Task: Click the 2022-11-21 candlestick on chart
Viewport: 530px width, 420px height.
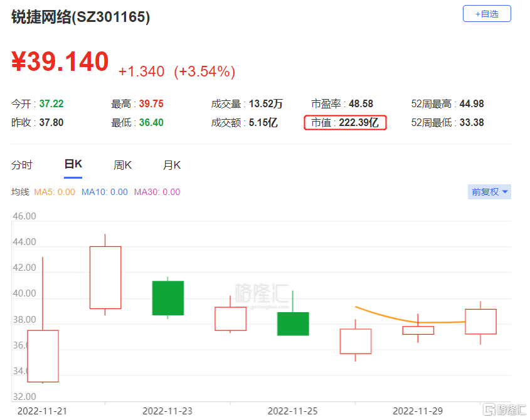Action: [x=43, y=356]
